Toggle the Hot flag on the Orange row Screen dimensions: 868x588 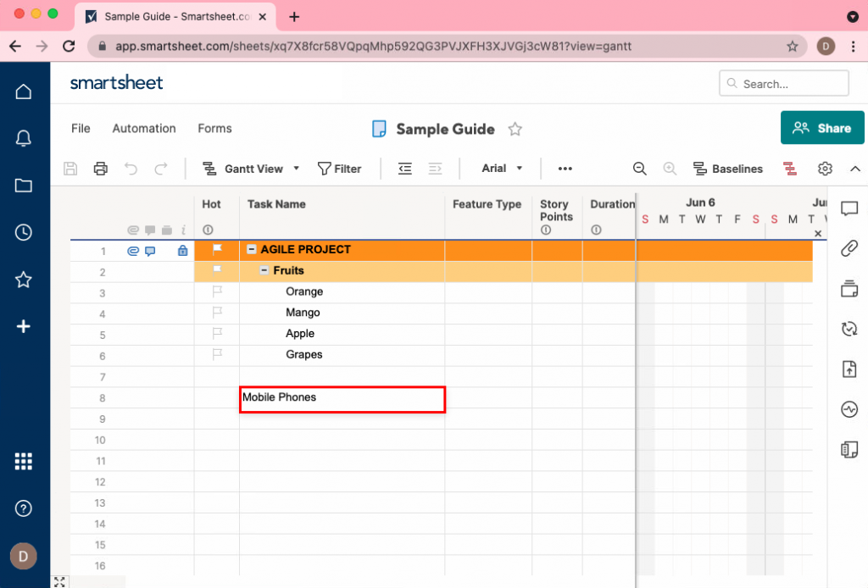tap(216, 291)
